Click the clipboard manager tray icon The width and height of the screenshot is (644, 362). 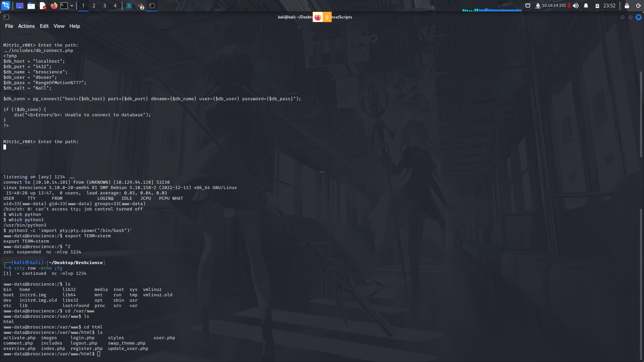528,5
